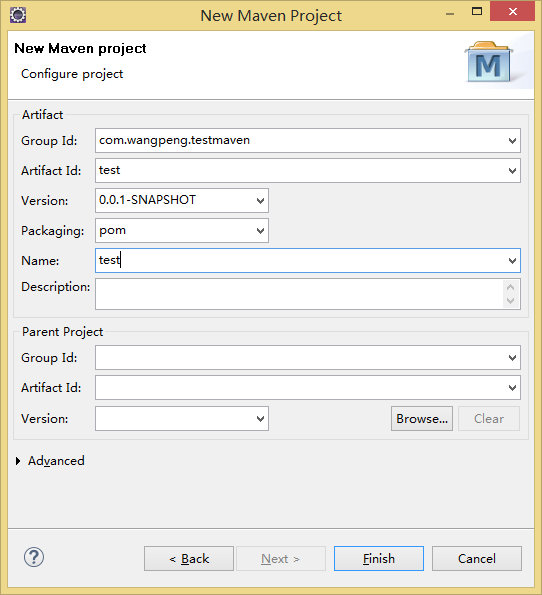Image resolution: width=542 pixels, height=595 pixels.
Task: Click the Browse... button
Action: tap(422, 419)
